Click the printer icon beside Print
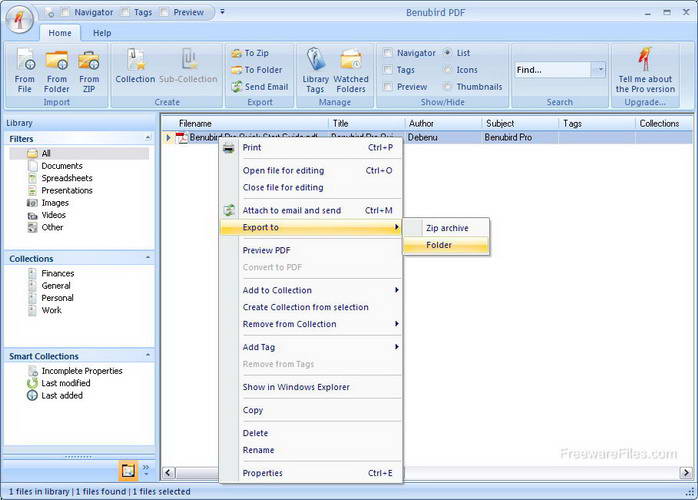 (x=229, y=148)
